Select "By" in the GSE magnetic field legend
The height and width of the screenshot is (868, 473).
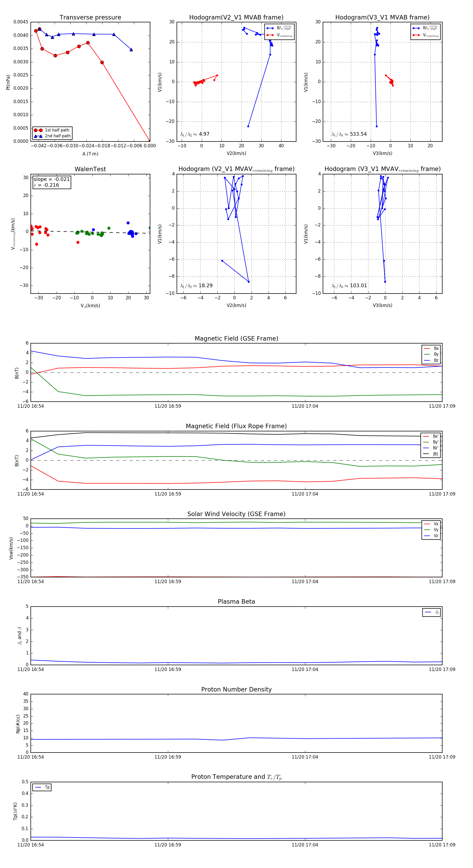[x=431, y=355]
